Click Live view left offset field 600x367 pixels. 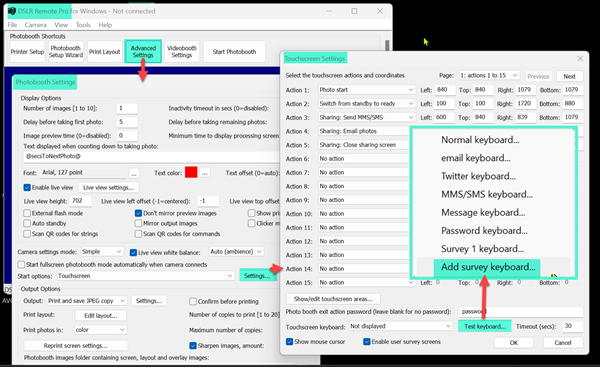(208, 201)
